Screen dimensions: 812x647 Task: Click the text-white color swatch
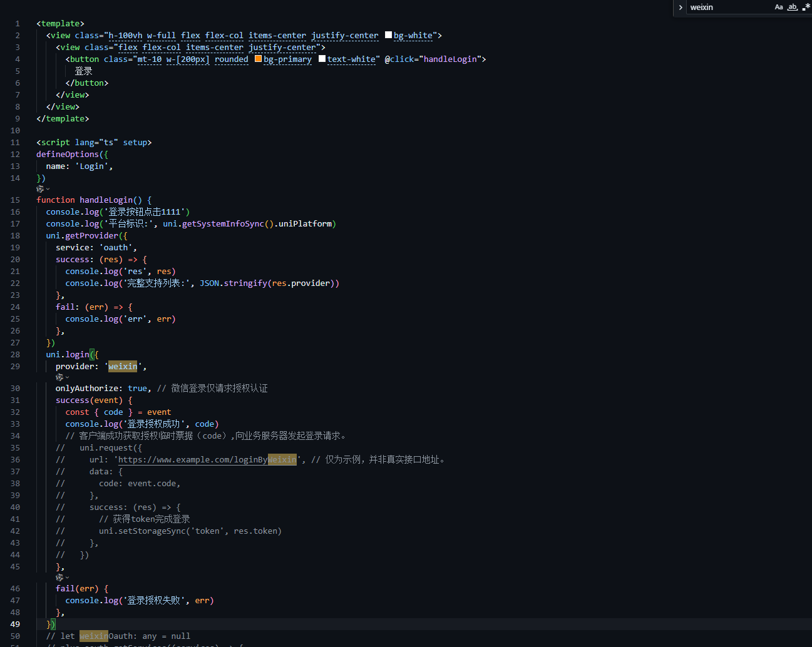322,59
